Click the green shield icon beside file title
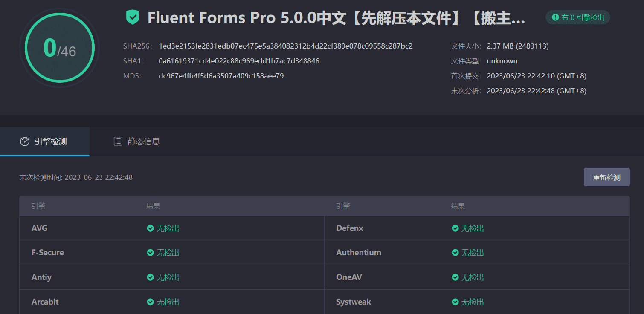The height and width of the screenshot is (314, 644). coord(133,17)
